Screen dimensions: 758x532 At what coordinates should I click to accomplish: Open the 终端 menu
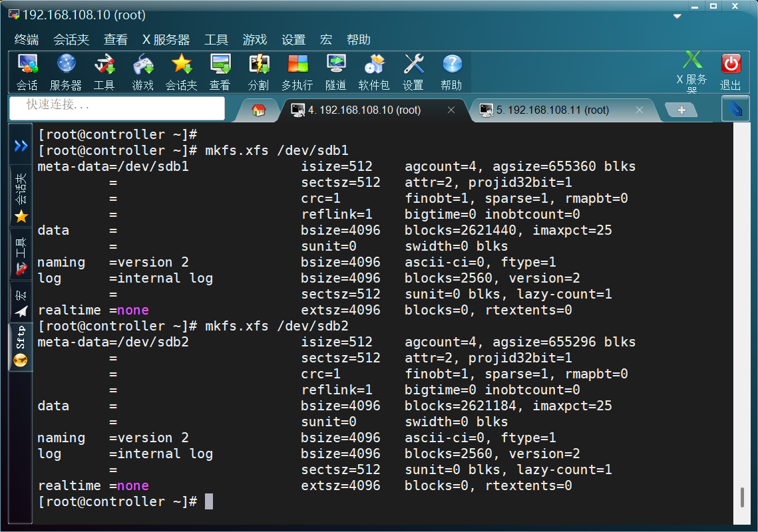(27, 40)
